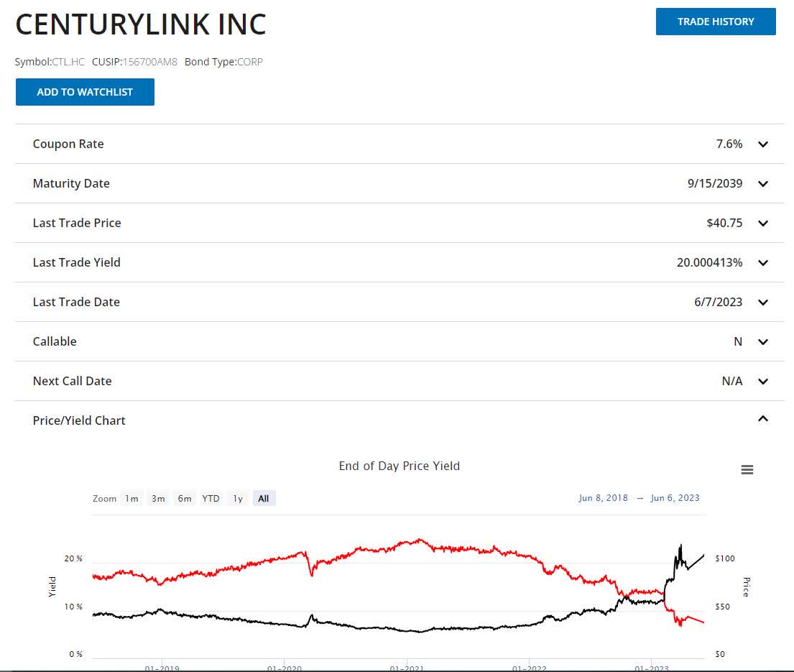
Task: Expand the Last Trade Yield chevron
Action: click(762, 263)
